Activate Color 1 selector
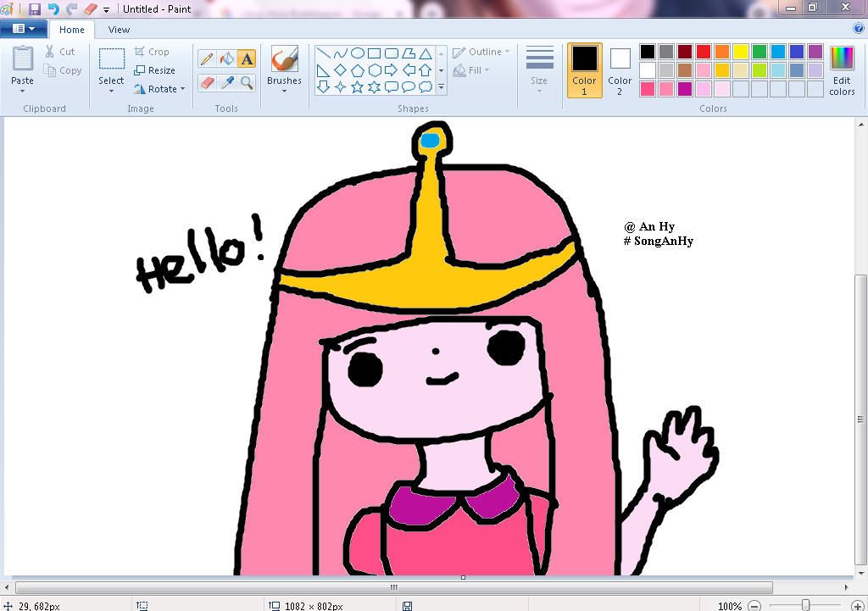This screenshot has height=611, width=868. coord(585,70)
